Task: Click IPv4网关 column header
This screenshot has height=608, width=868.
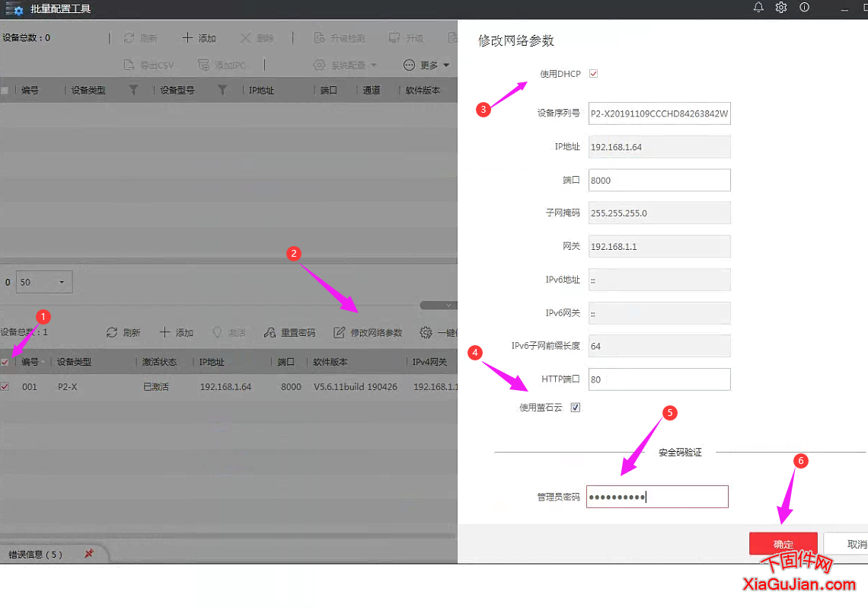Action: (x=429, y=362)
